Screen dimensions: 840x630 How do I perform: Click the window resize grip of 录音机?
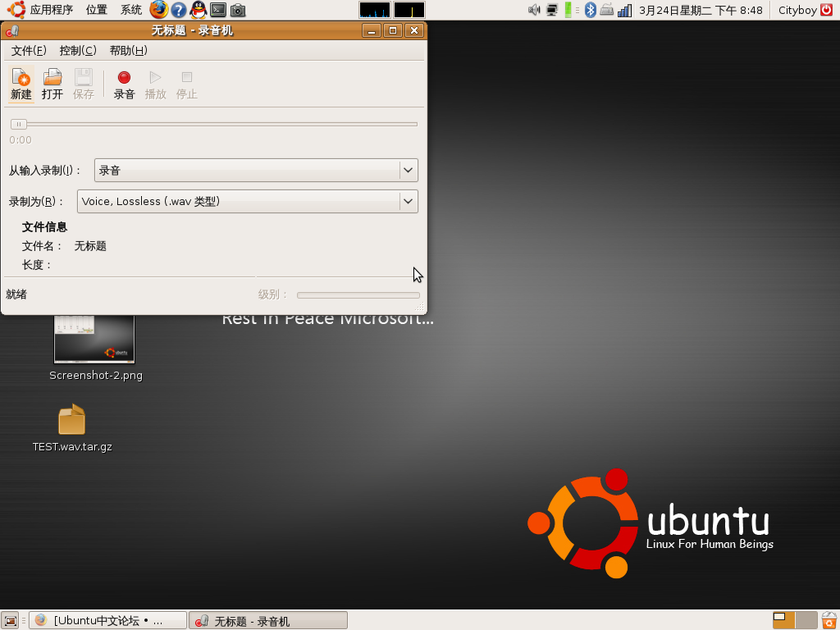click(420, 308)
